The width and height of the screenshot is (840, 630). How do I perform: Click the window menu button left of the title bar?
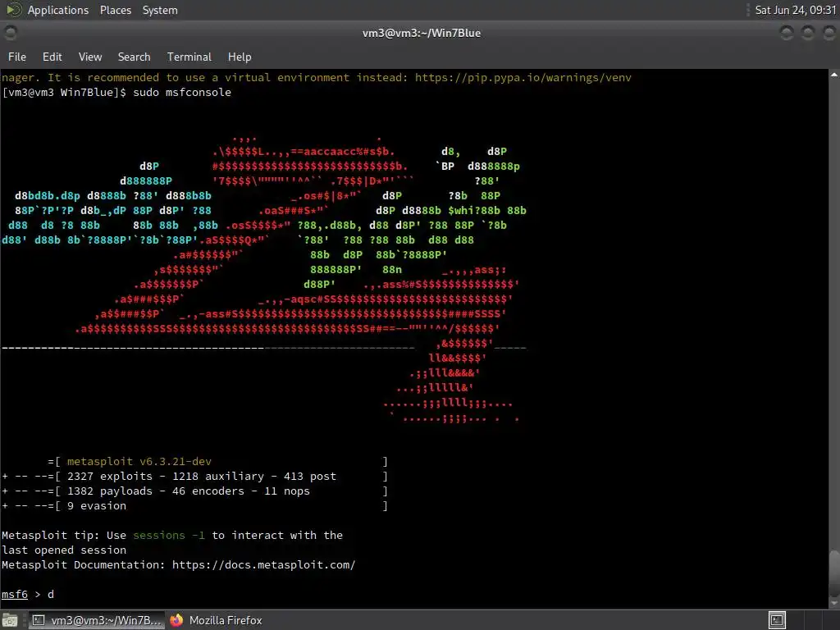tap(10, 33)
